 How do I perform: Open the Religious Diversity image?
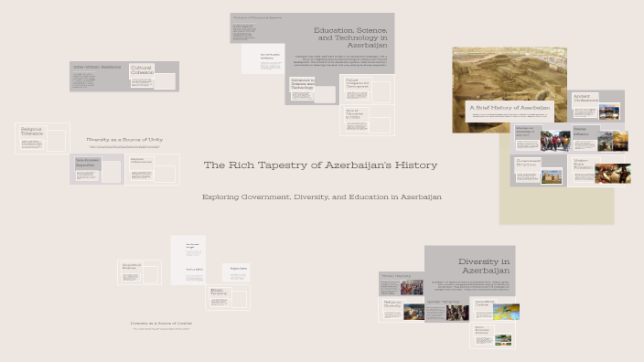[414, 312]
